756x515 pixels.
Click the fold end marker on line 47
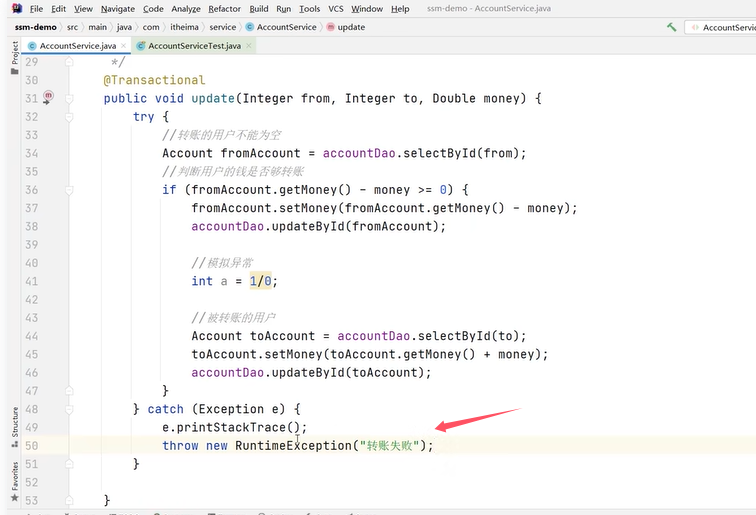pos(69,391)
